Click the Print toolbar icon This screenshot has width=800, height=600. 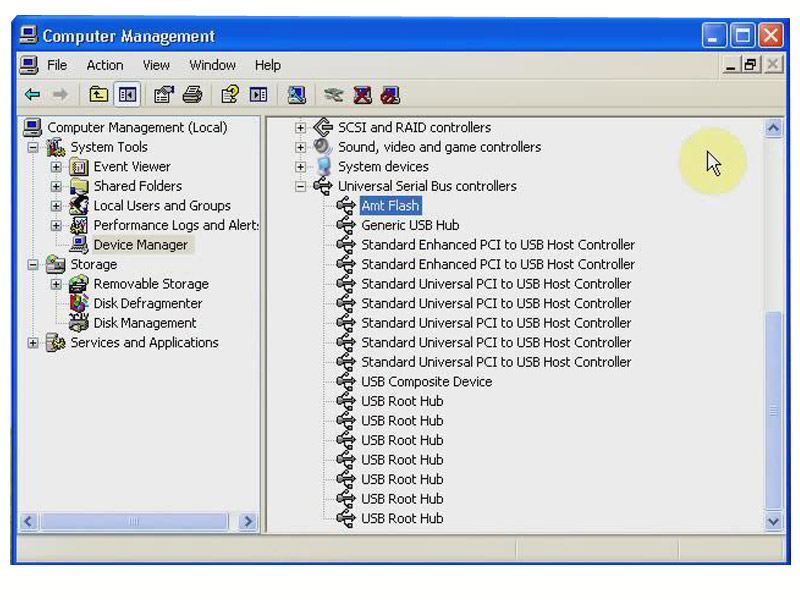tap(192, 95)
